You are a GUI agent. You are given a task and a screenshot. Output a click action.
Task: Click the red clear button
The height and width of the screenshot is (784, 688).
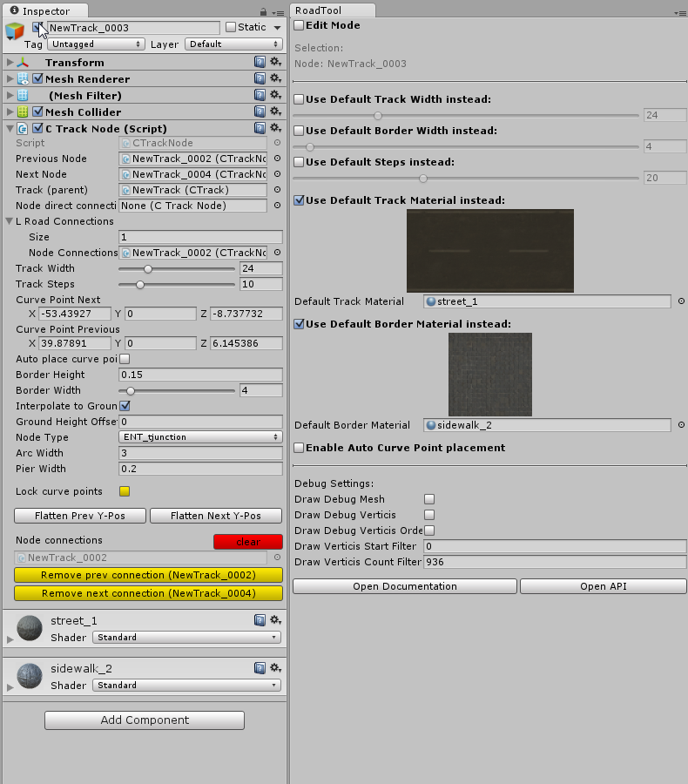click(248, 542)
